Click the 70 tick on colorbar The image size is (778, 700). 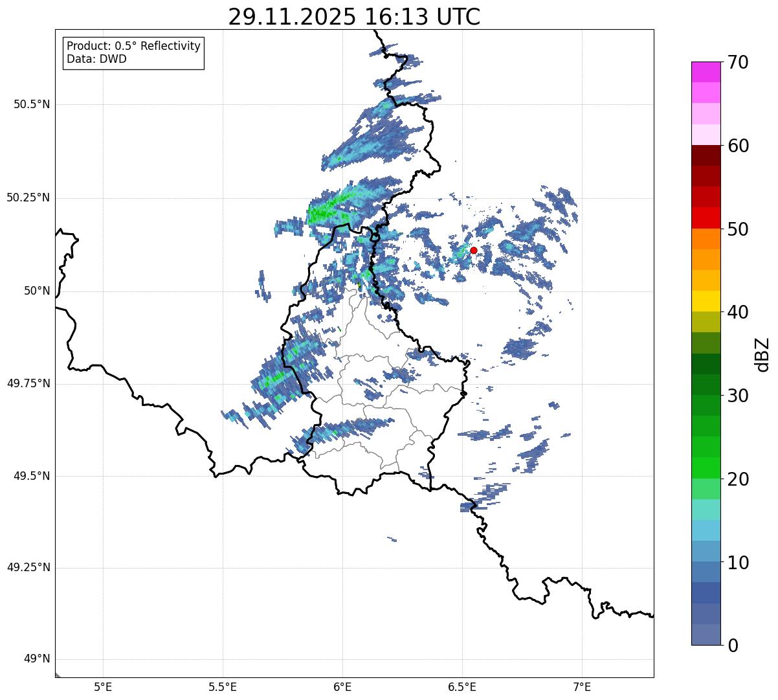738,62
